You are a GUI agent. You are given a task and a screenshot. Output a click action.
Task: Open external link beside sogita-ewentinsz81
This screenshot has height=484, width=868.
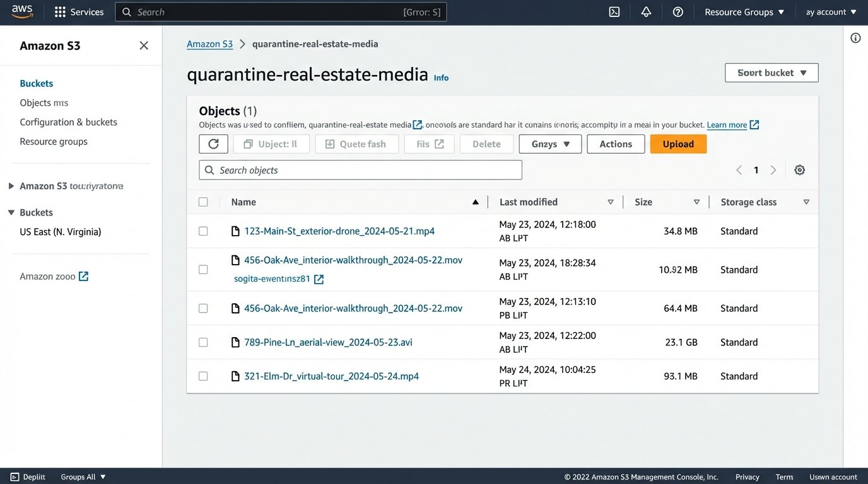(319, 279)
